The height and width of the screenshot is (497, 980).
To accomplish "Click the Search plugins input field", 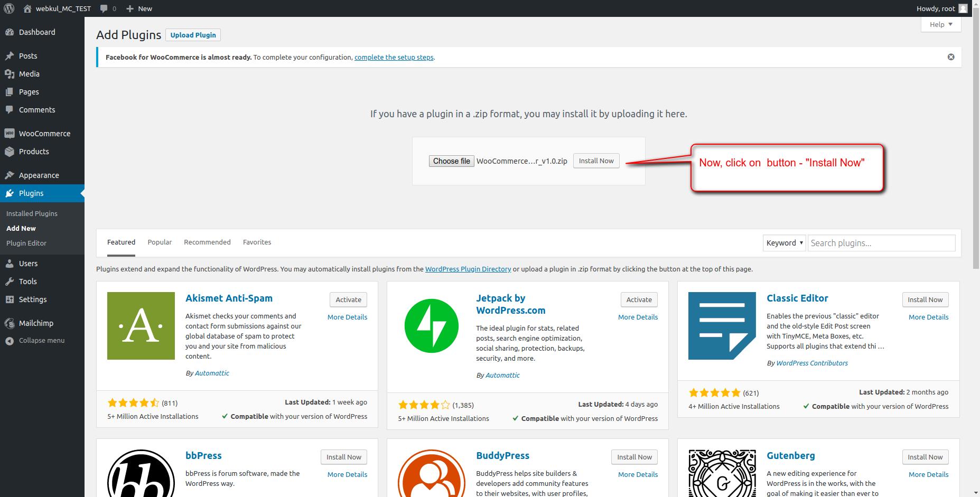I will [881, 243].
